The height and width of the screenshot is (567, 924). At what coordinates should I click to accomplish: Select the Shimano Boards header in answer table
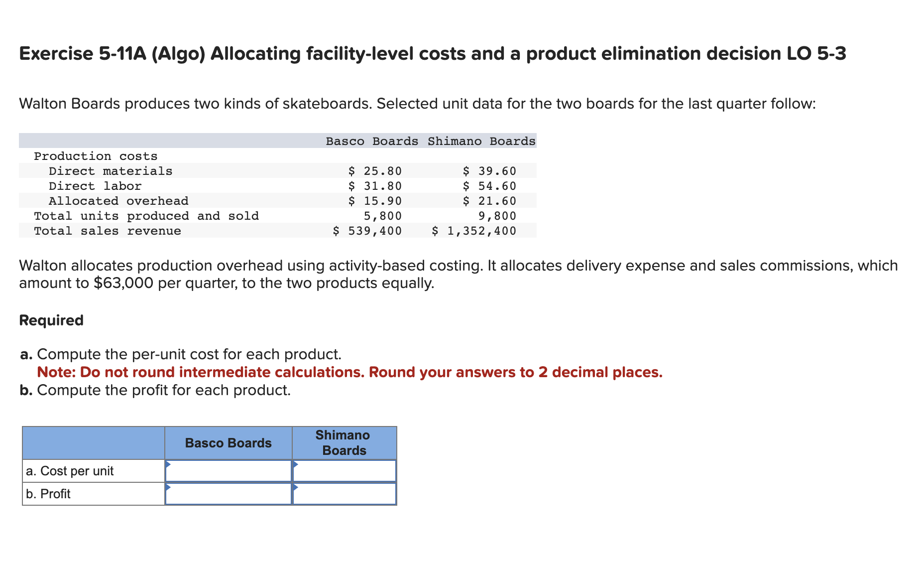pos(343,442)
